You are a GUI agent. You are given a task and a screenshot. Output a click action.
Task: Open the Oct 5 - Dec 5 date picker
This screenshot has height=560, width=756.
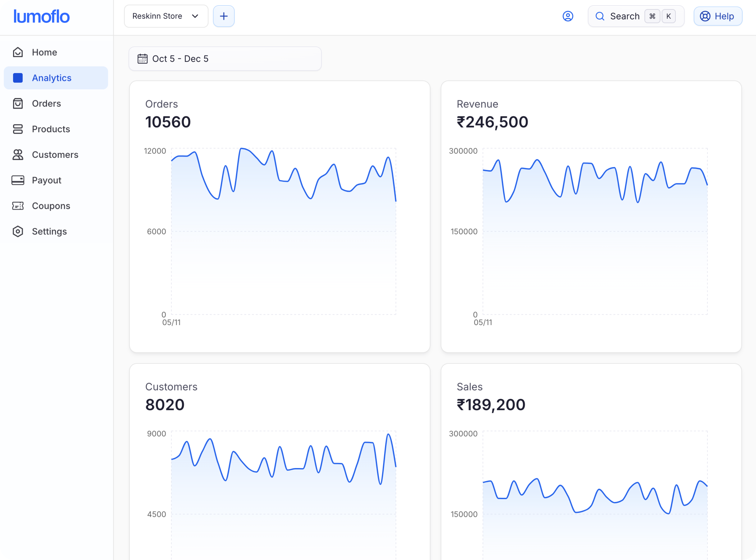point(225,59)
